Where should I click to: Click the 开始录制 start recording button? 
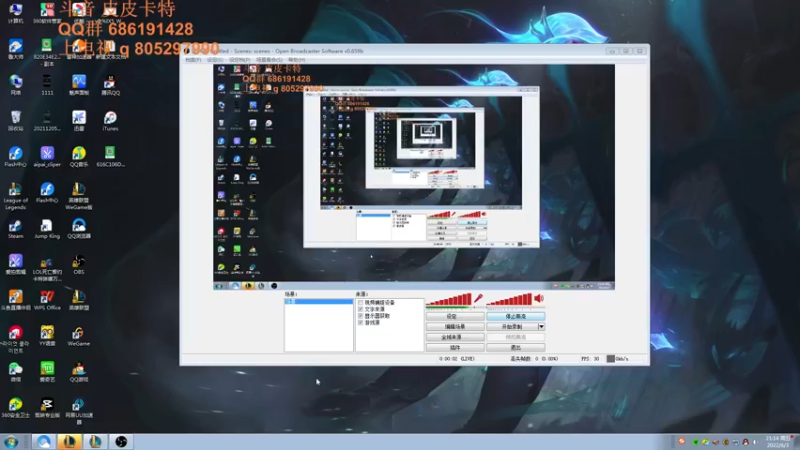click(x=512, y=327)
